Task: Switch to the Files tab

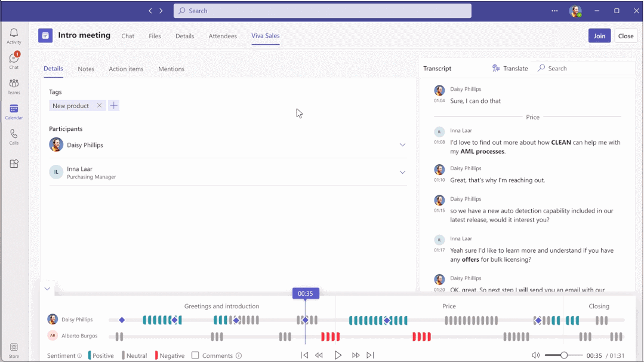Action: tap(155, 36)
